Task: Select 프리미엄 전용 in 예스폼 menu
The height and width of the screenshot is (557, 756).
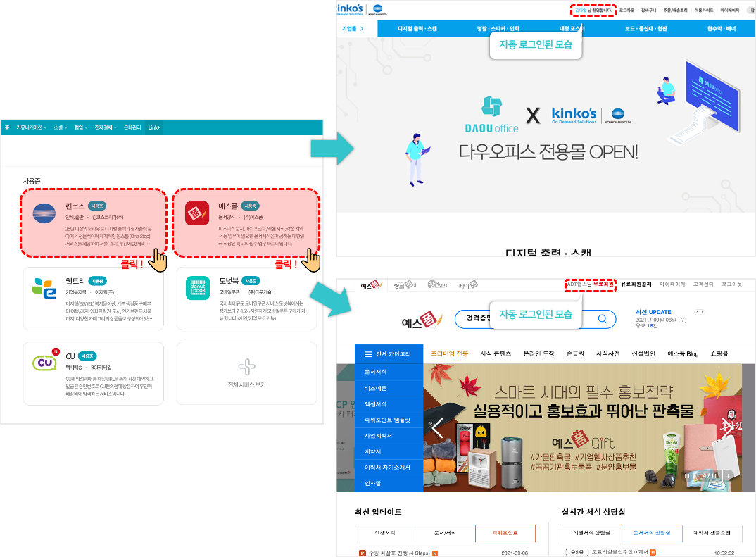Action: click(x=449, y=353)
